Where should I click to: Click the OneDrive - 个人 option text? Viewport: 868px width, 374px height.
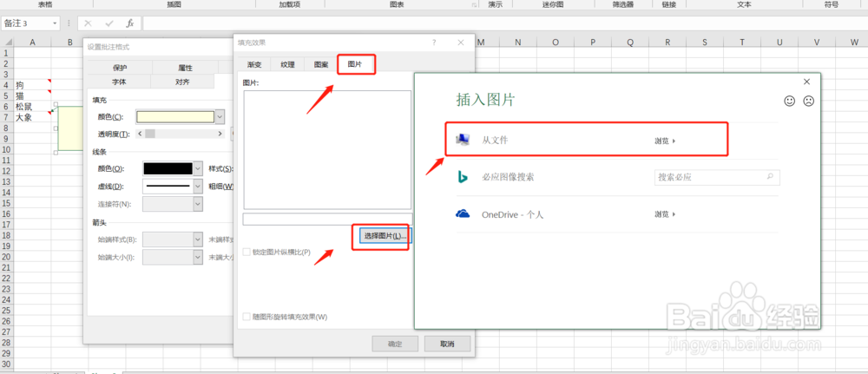pos(513,214)
